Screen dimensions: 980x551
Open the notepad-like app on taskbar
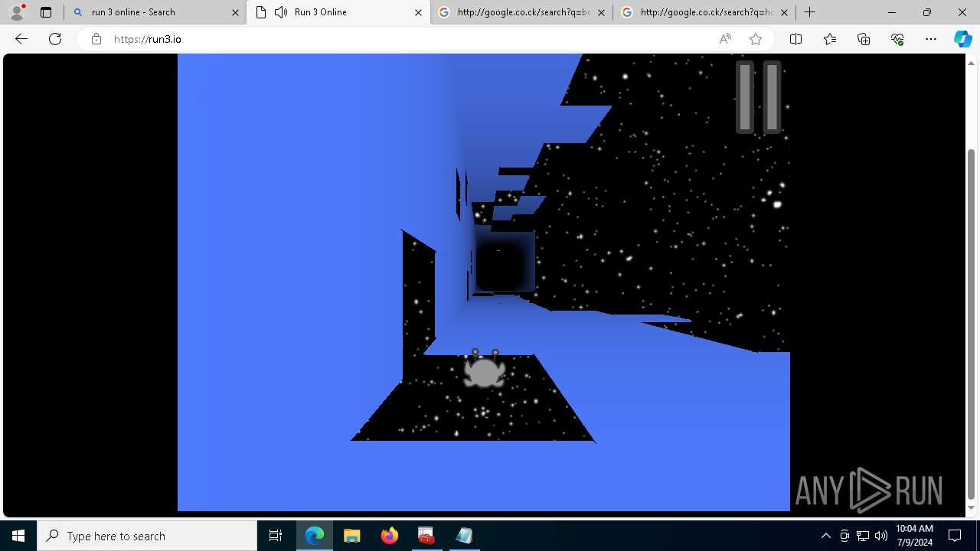(x=464, y=536)
